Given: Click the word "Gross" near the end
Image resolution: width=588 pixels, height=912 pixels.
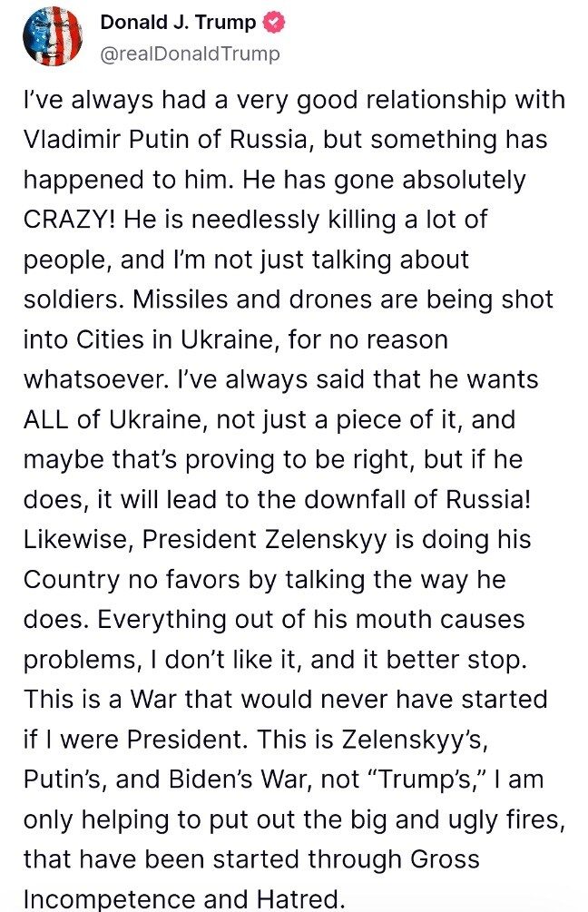Looking at the screenshot, I should [x=445, y=859].
